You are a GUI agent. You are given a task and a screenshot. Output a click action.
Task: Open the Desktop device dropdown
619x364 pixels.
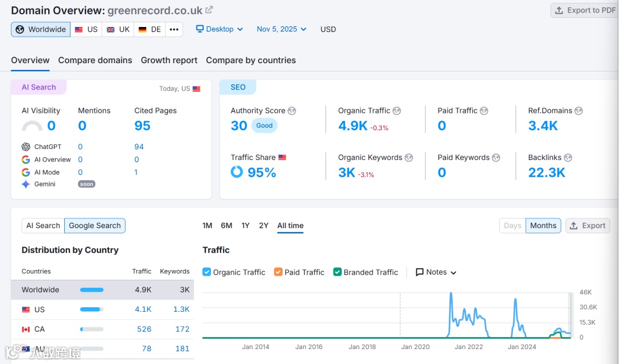point(220,29)
